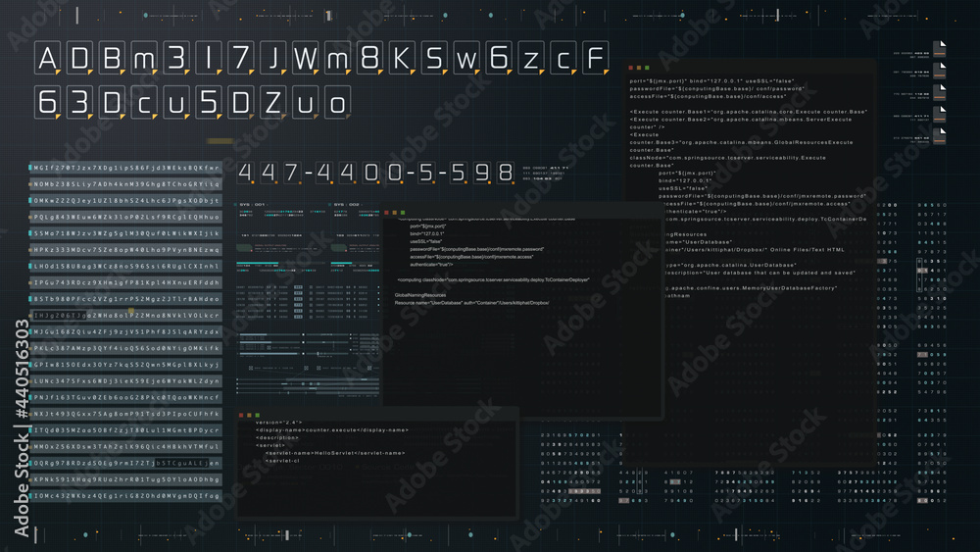Select the row beginning SSMa718
Viewport: 980px width, 552px height.
pyautogui.click(x=125, y=233)
